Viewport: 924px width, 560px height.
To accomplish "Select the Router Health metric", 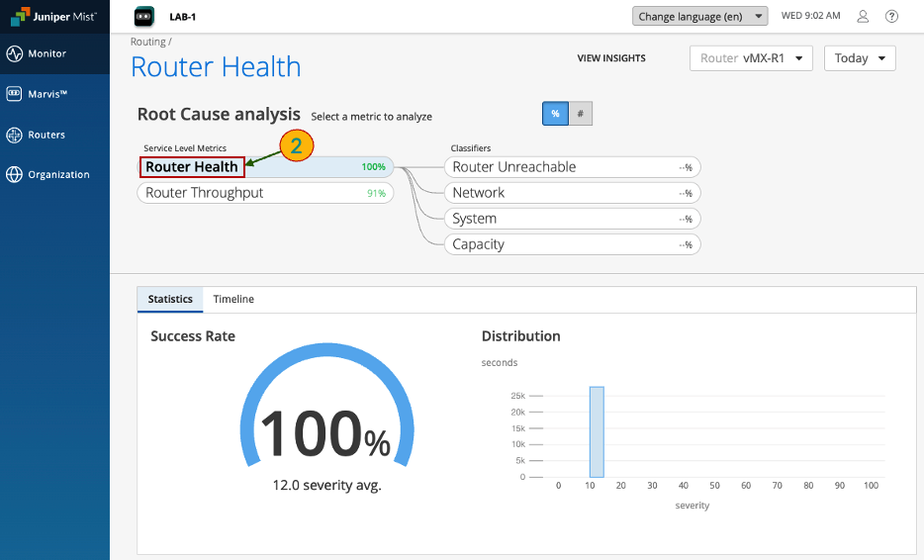I will [192, 167].
